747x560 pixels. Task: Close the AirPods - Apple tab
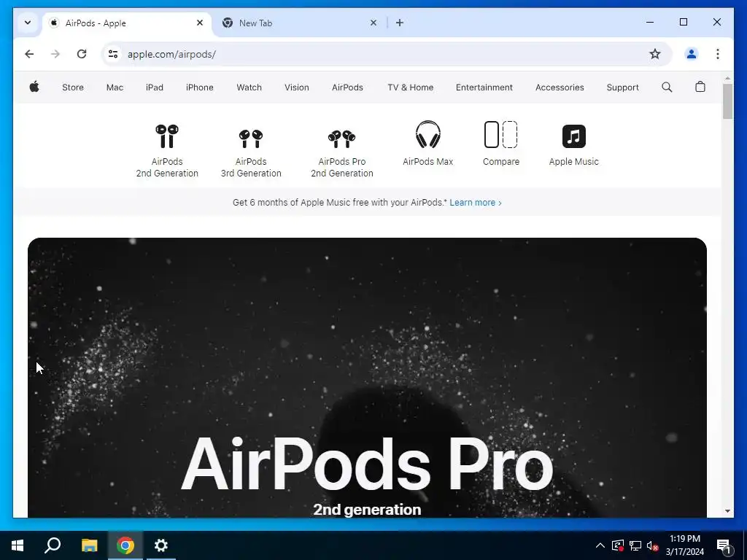coord(200,23)
